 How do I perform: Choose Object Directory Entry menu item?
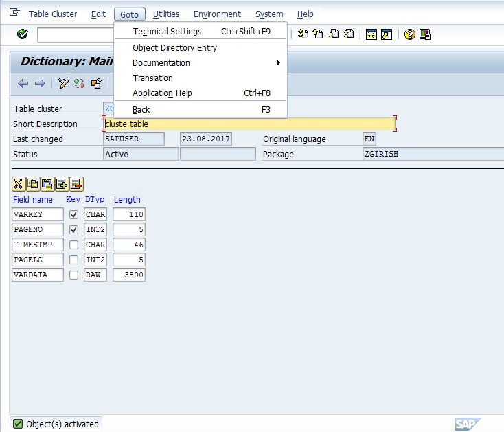click(x=201, y=47)
